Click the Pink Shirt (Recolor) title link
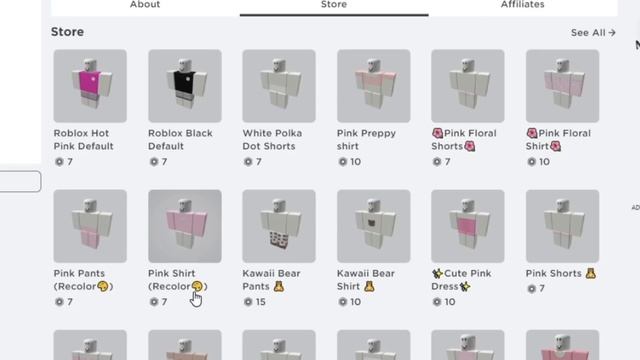640x360 pixels. 178,280
